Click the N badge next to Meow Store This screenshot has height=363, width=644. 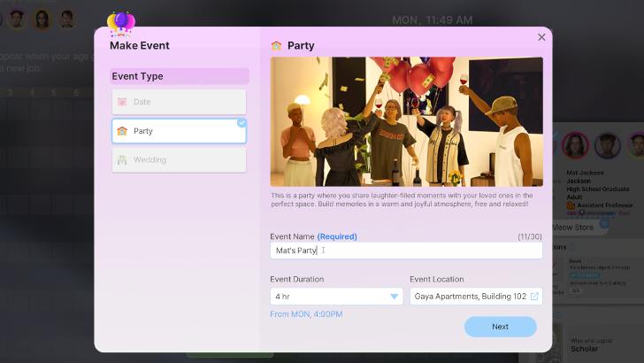pyautogui.click(x=604, y=224)
